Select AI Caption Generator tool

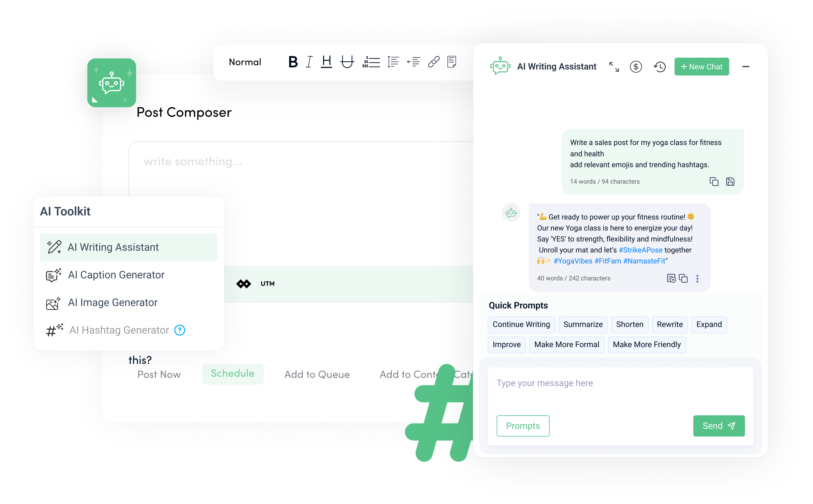click(116, 275)
